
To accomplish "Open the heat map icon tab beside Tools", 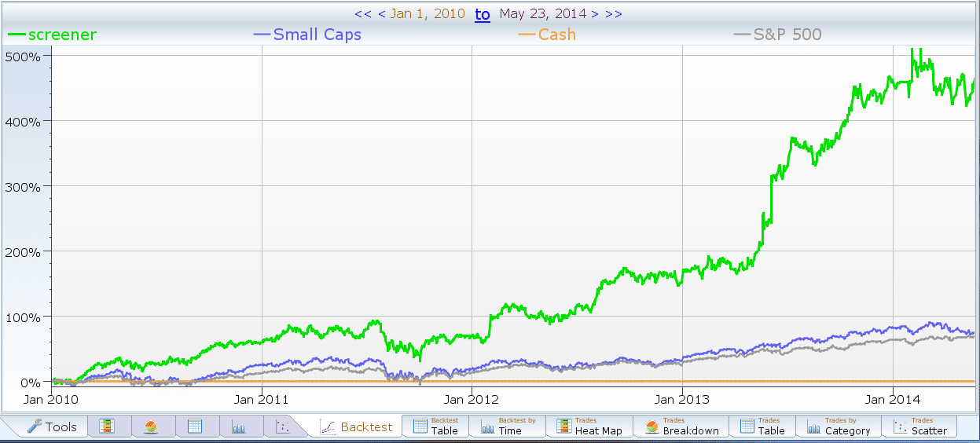I will [108, 427].
